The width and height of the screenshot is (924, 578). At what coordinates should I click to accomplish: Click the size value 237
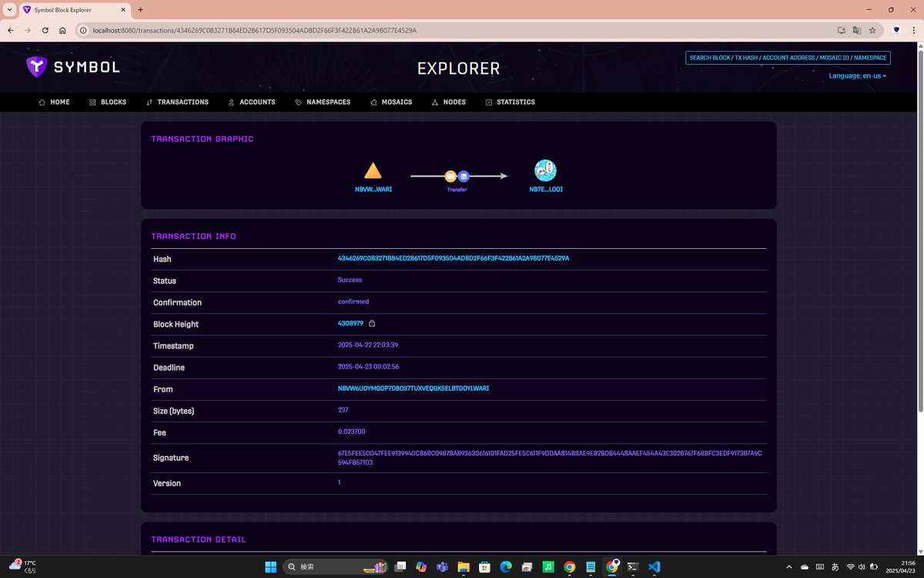343,410
